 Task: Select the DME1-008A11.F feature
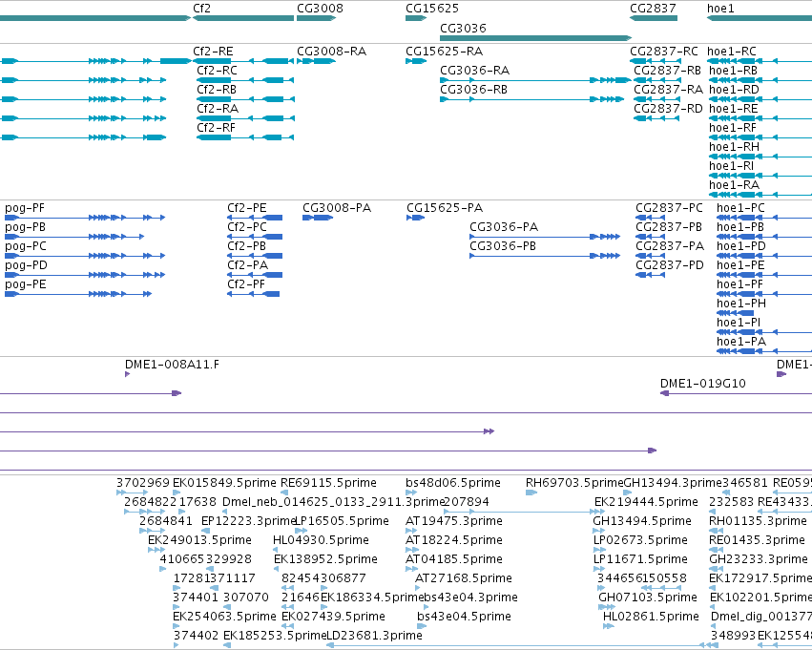(128, 374)
